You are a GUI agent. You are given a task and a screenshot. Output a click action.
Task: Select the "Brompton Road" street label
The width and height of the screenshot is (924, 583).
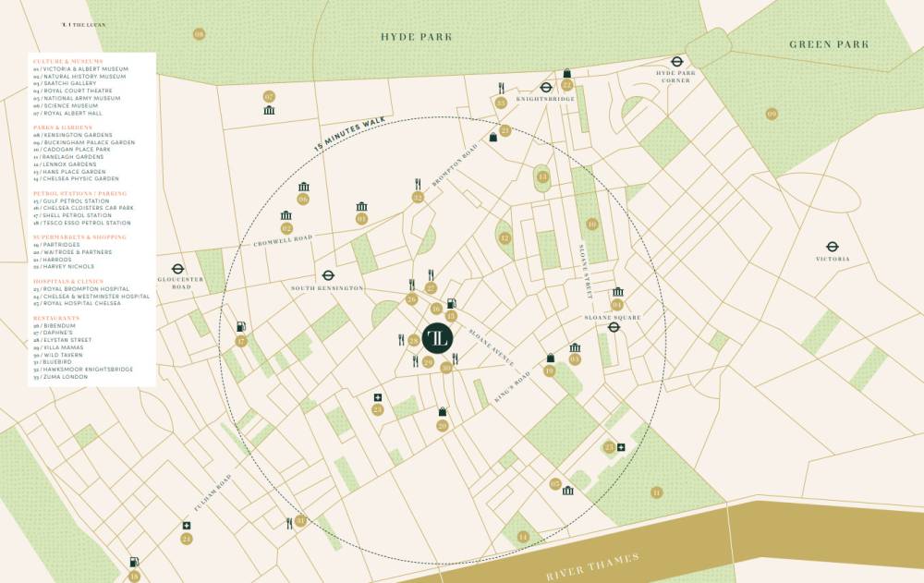(x=455, y=165)
